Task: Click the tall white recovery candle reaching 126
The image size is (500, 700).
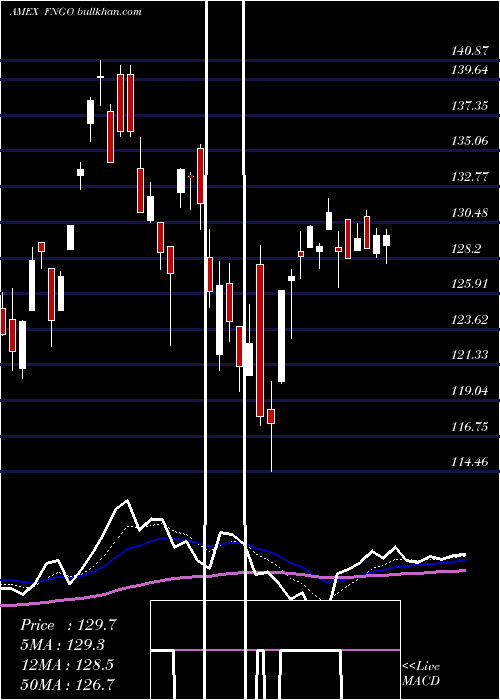Action: point(282,336)
